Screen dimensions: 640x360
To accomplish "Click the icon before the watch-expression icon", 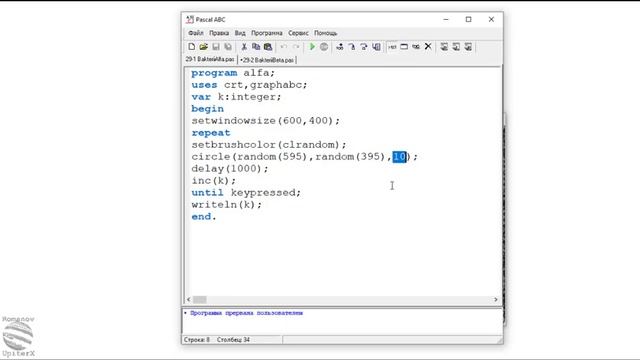I will coord(376,47).
